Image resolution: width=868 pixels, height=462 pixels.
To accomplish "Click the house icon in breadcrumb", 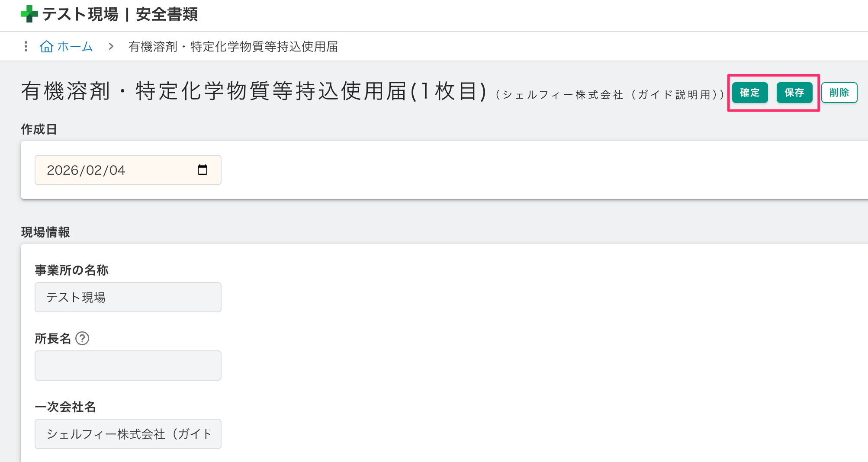I will tap(46, 46).
